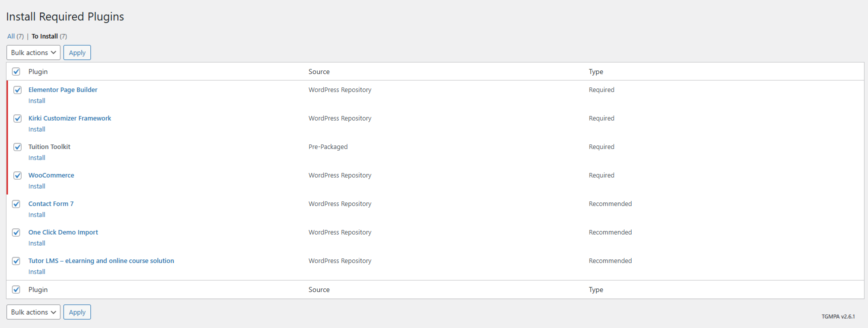
Task: Open the Tutor LMS plugin title link
Action: [x=101, y=261]
